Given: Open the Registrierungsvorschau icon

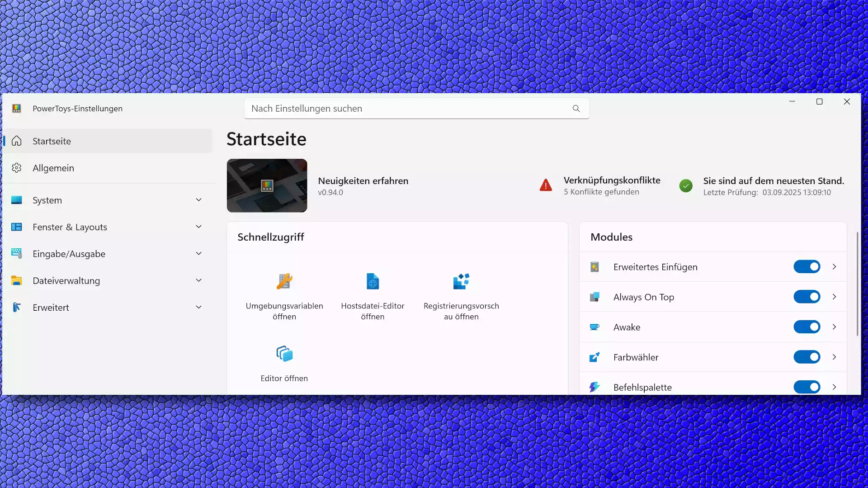Looking at the screenshot, I should click(461, 281).
